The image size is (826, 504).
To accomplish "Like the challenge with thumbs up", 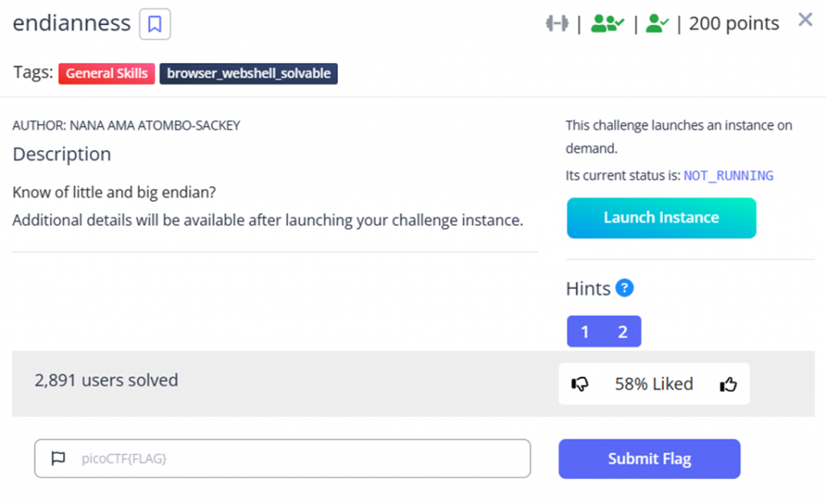I will coord(728,384).
